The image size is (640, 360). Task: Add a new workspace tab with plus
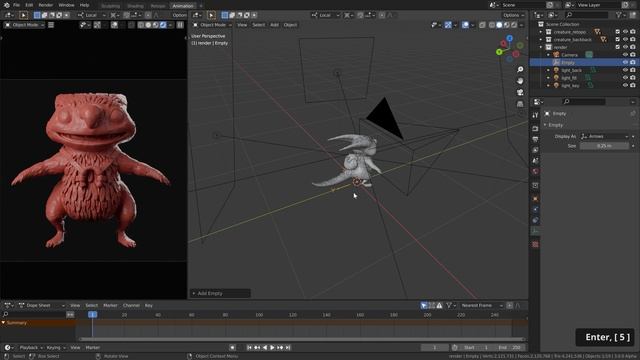201,6
